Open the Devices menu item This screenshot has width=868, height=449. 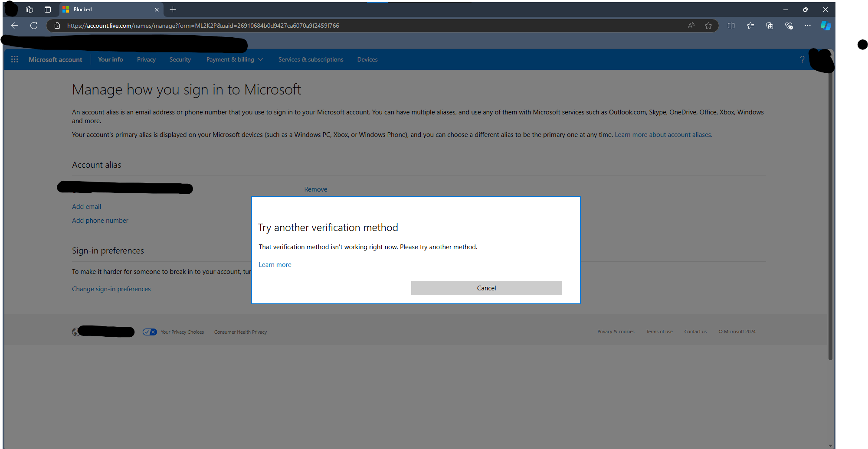(367, 59)
